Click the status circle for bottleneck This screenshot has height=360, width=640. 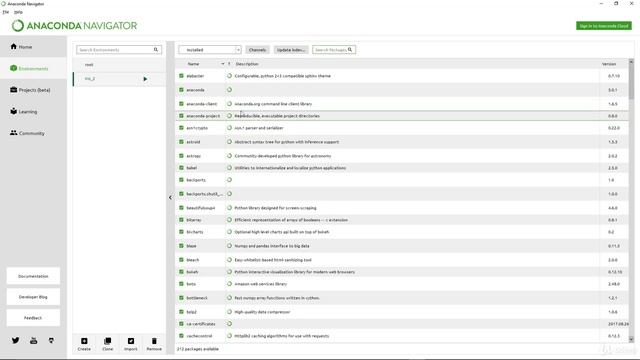click(x=229, y=298)
